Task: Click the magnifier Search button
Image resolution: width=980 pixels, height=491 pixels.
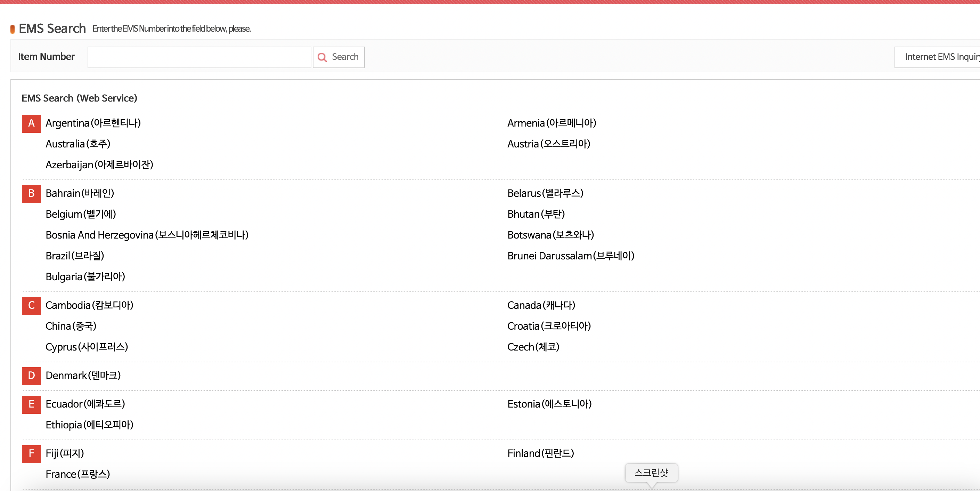Action: (338, 57)
